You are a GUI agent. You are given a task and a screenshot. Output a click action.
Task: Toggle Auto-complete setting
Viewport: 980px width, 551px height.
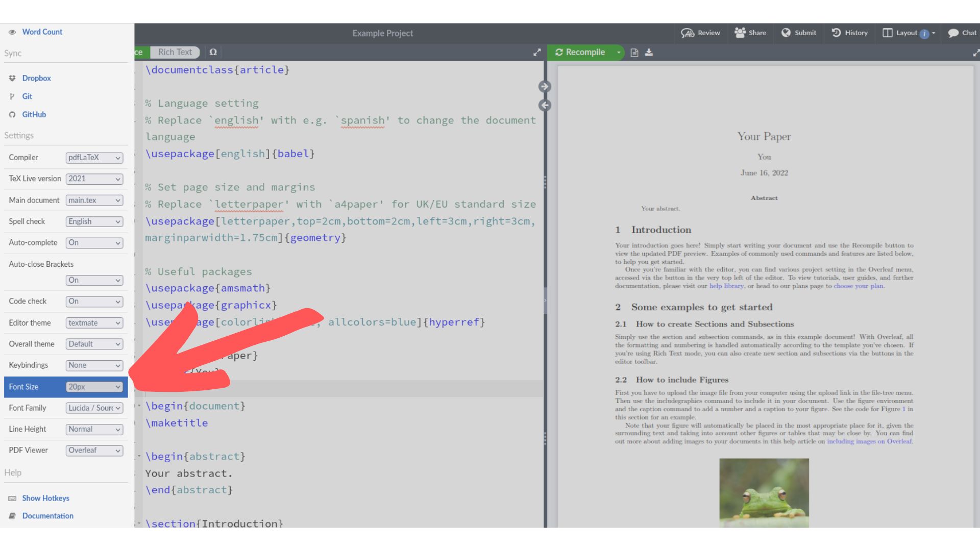click(94, 242)
